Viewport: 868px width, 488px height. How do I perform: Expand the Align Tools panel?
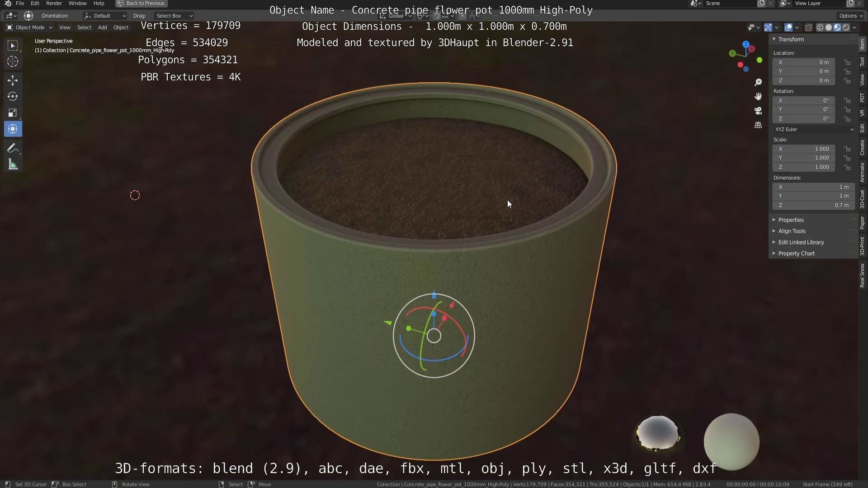tap(813, 231)
